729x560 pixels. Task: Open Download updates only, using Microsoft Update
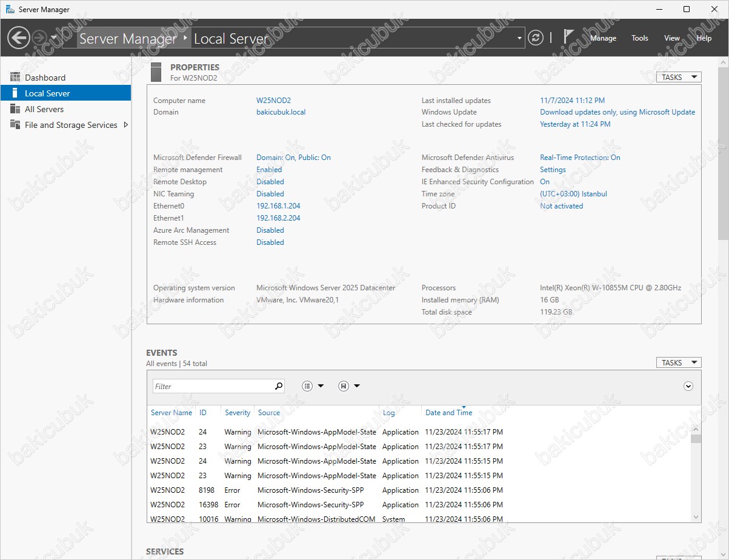617,112
